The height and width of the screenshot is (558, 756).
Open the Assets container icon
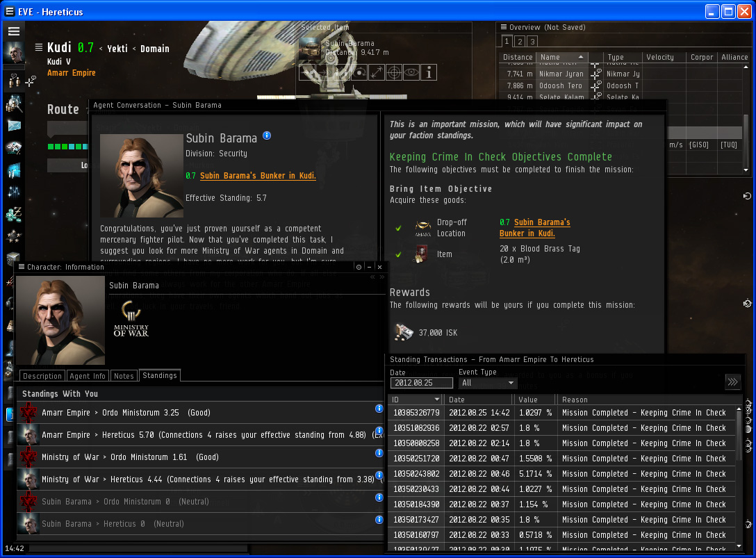pyautogui.click(x=13, y=259)
